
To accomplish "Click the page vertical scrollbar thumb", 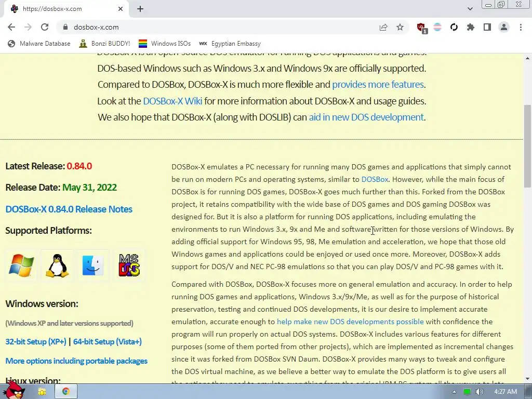I will [x=528, y=146].
